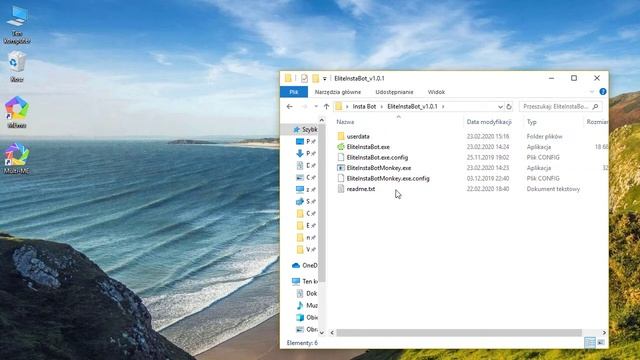Switch to the Narzędzia główne ribbon tab
This screenshot has width=640, height=360.
(338, 92)
